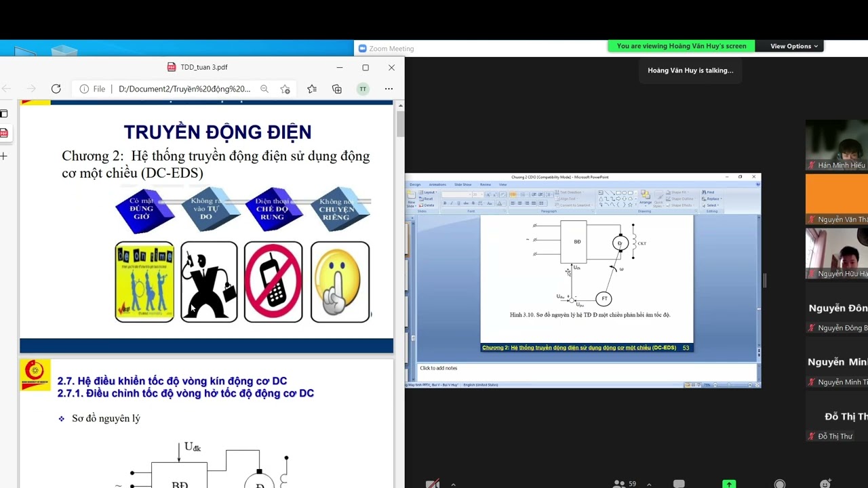
Task: Open the Animations tab in PowerPoint
Action: 437,184
